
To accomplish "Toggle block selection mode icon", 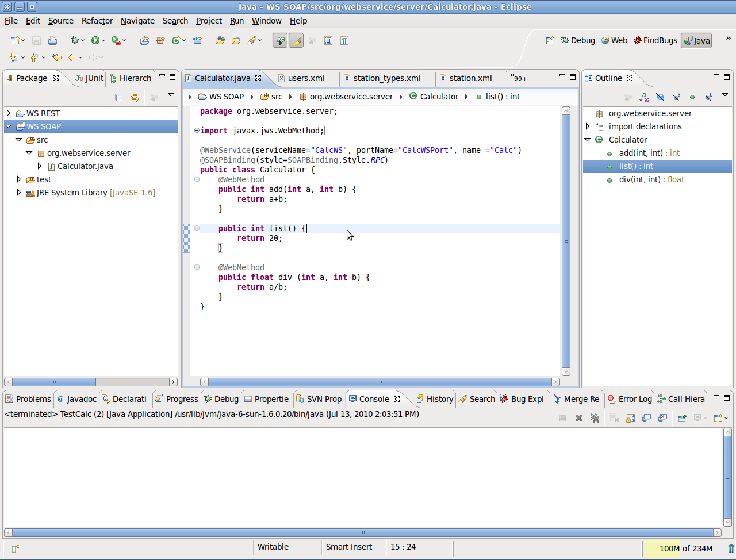I will 328,40.
